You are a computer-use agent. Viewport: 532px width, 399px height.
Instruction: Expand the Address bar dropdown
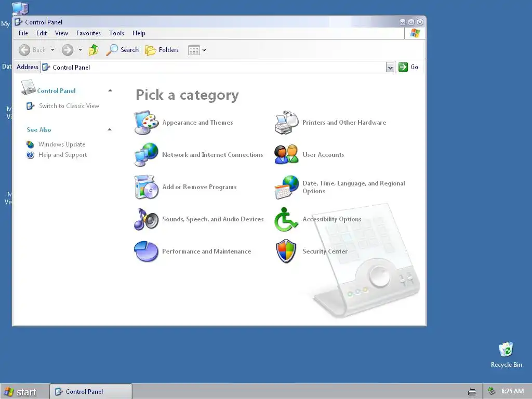point(390,67)
